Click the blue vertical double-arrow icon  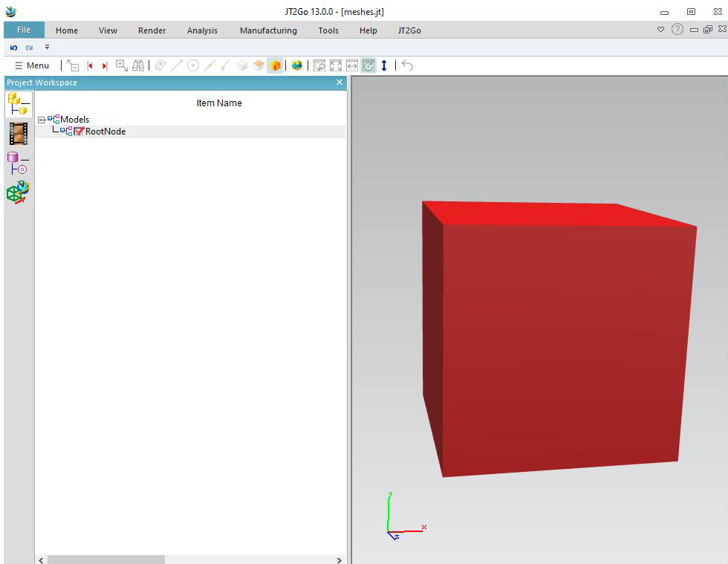point(384,65)
